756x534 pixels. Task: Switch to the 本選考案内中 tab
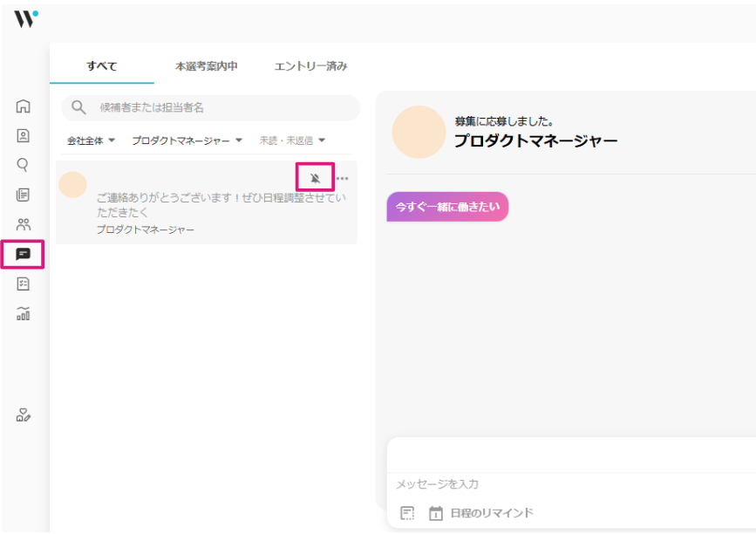206,66
